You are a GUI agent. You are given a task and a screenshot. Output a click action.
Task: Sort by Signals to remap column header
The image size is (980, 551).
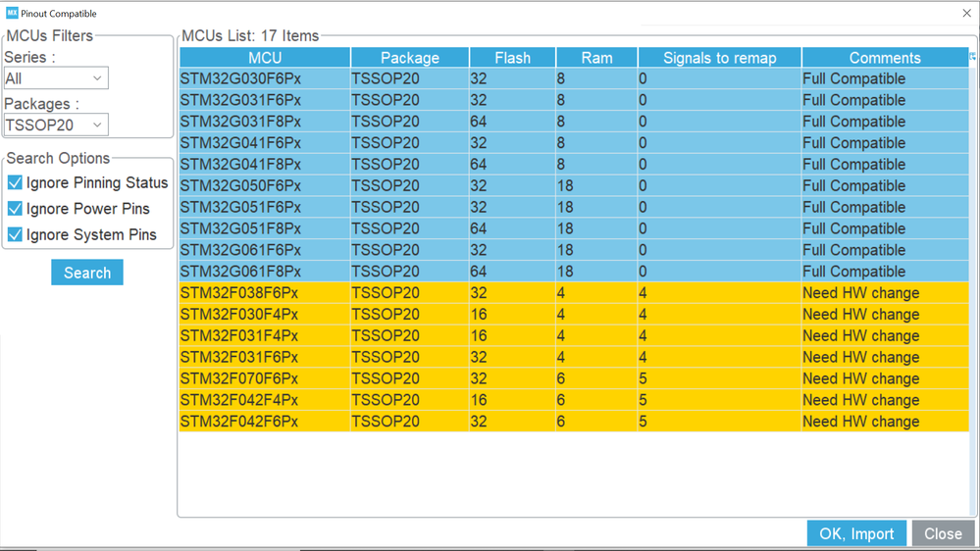719,58
